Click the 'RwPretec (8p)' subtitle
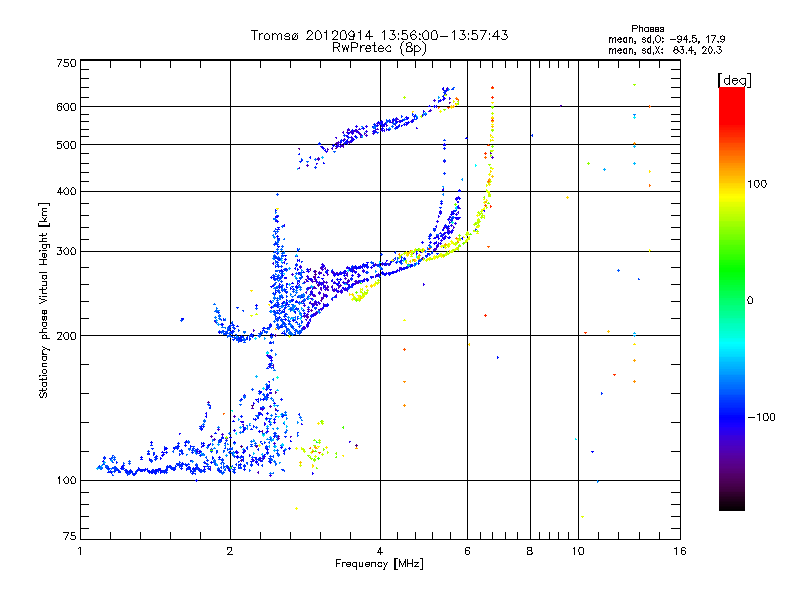Viewport: 800px width, 600px height. 379,48
